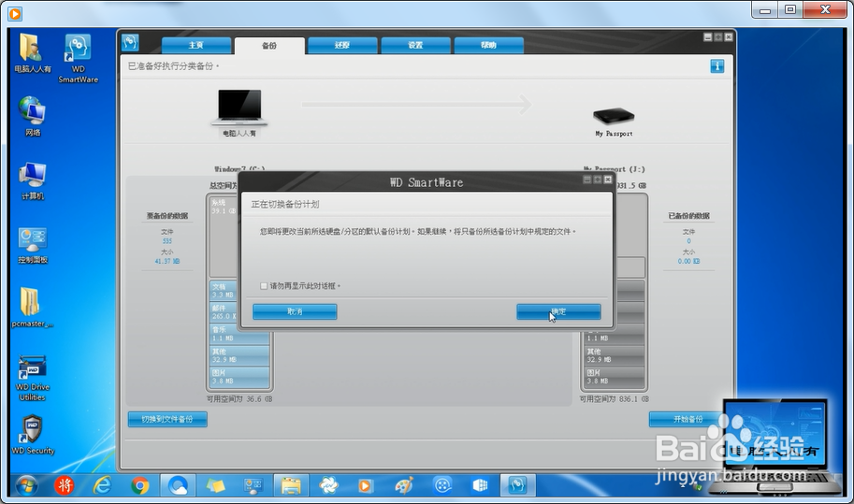Open WD SmartWare desktop shortcut
This screenshot has height=504, width=854.
click(78, 59)
